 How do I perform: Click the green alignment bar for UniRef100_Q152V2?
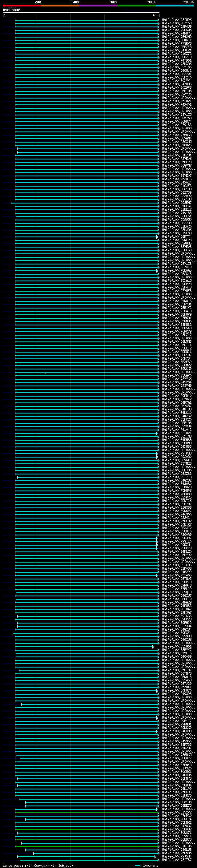(87, 812)
